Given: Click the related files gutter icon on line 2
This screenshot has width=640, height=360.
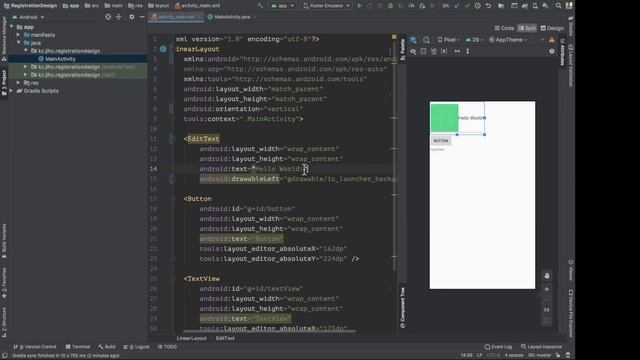Looking at the screenshot, I should click(x=163, y=49).
